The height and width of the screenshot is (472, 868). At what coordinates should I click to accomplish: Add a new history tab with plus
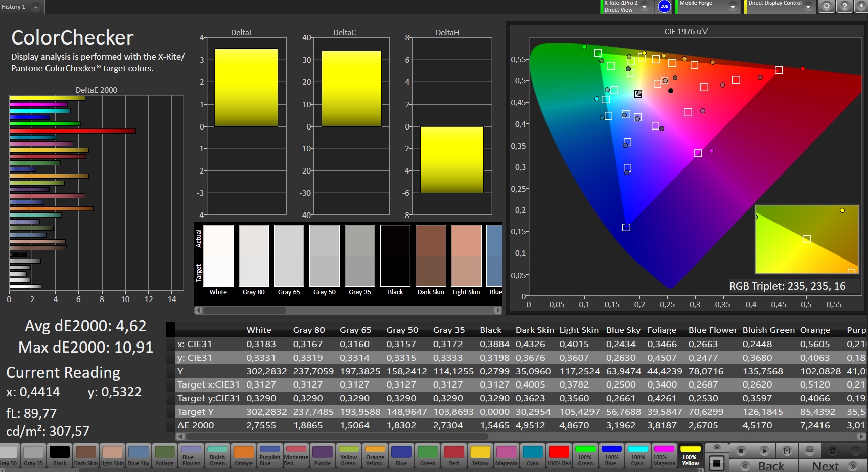(36, 7)
